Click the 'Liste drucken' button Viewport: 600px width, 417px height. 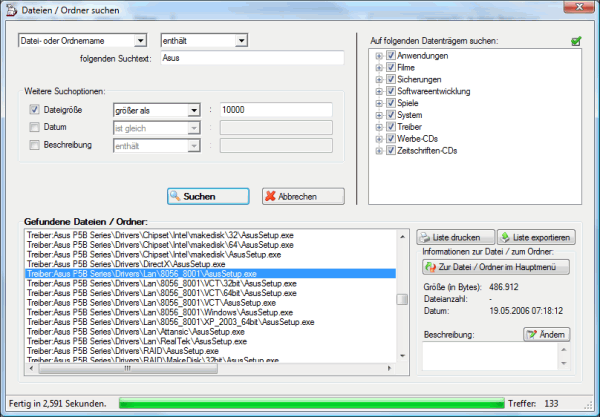pos(455,238)
